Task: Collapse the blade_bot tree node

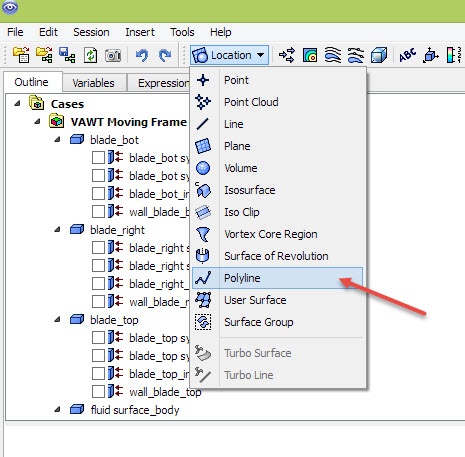Action: [x=58, y=140]
